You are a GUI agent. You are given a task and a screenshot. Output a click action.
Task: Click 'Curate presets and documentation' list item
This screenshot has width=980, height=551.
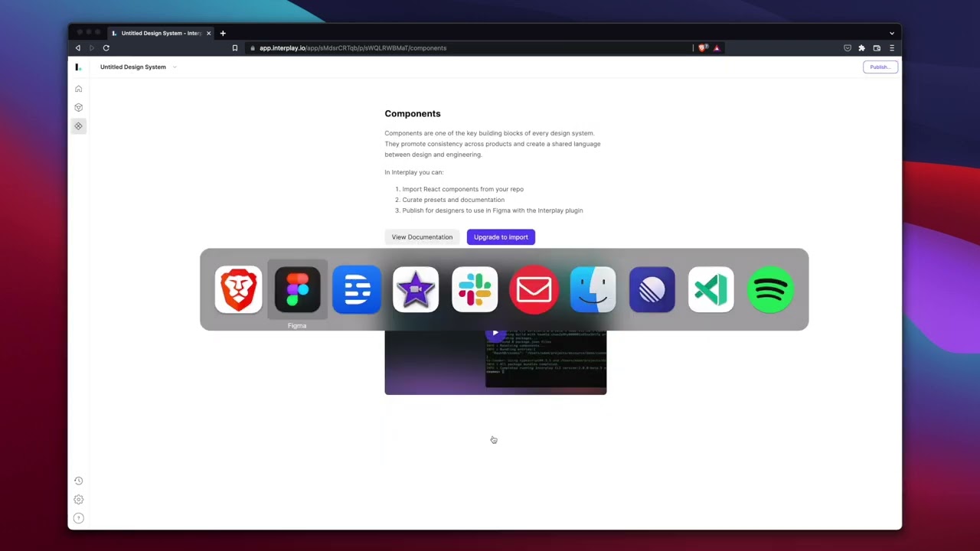coord(453,200)
